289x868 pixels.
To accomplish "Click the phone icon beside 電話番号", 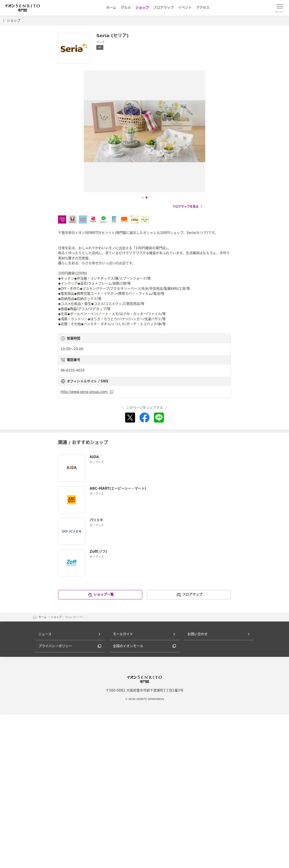I will 63,360.
